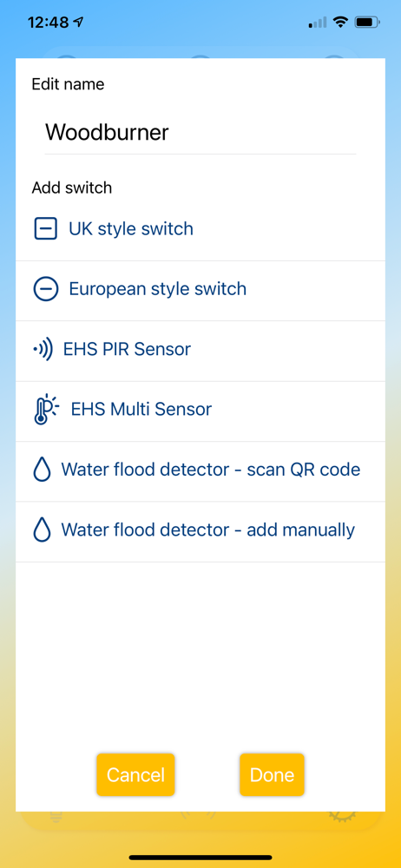This screenshot has height=868, width=401.
Task: Tap the cellular signal bars
Action: tap(318, 23)
